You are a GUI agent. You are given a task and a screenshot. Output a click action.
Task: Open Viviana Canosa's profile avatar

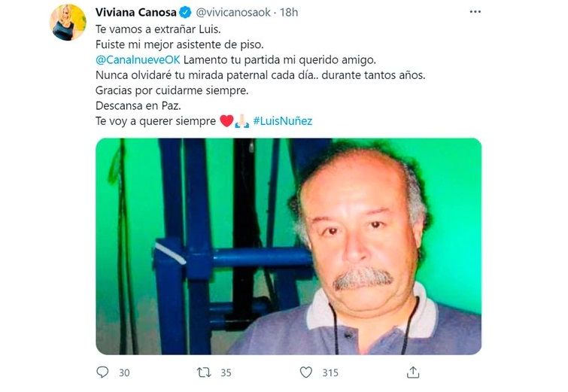[68, 22]
